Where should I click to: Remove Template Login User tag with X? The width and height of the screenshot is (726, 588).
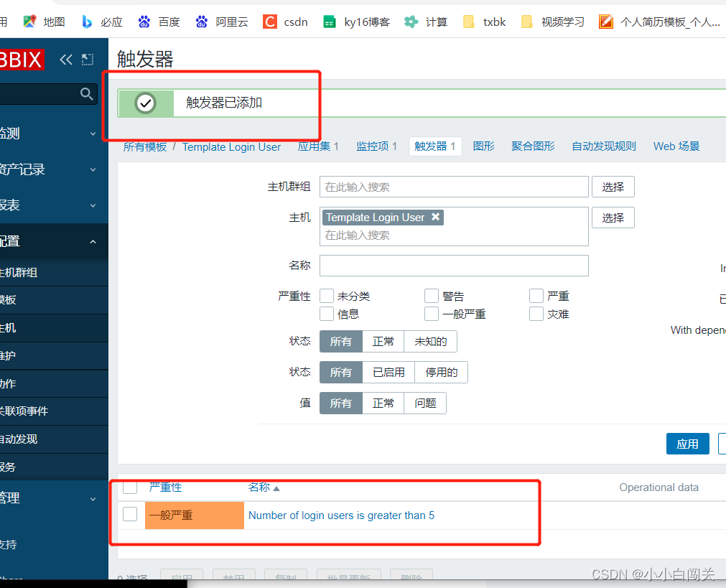(x=436, y=217)
